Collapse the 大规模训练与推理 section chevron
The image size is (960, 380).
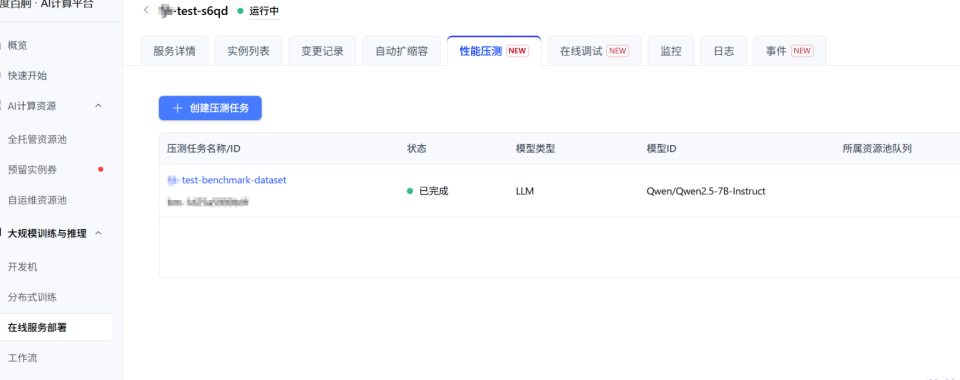(x=98, y=233)
